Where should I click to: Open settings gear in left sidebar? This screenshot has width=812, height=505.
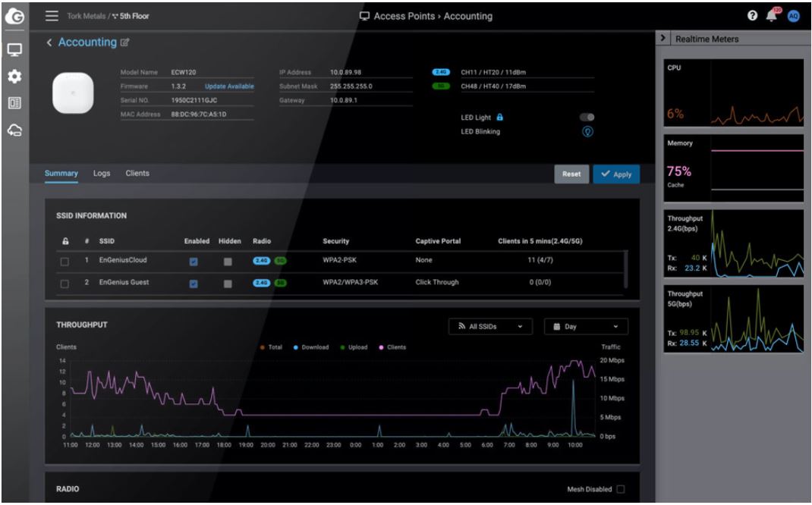[x=14, y=77]
